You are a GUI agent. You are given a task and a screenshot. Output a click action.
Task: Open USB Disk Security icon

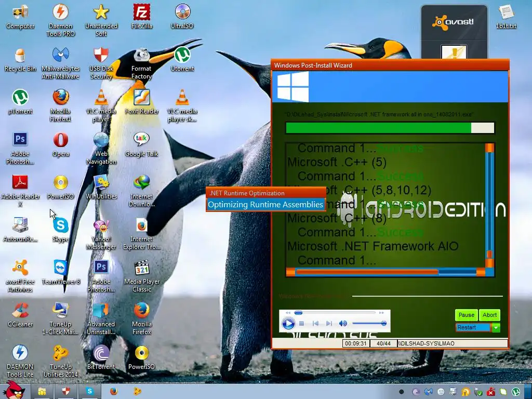[101, 63]
